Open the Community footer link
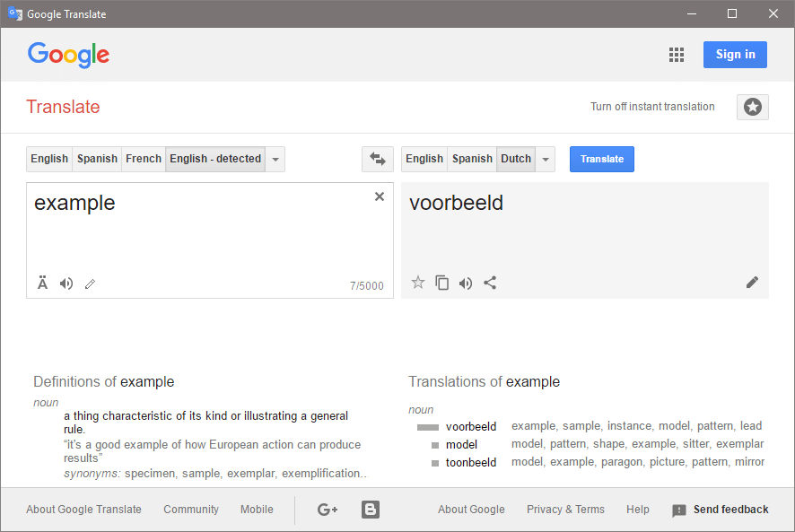The image size is (795, 532). point(191,510)
